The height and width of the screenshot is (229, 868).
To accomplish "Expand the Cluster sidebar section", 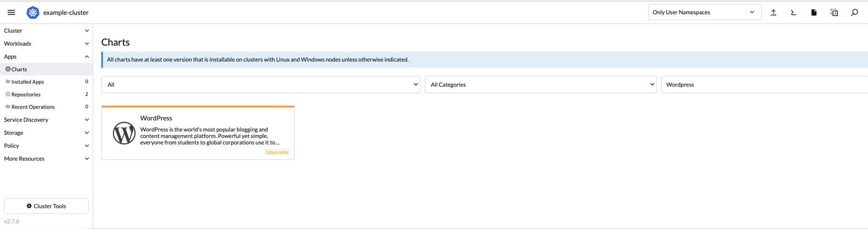I will tap(46, 31).
